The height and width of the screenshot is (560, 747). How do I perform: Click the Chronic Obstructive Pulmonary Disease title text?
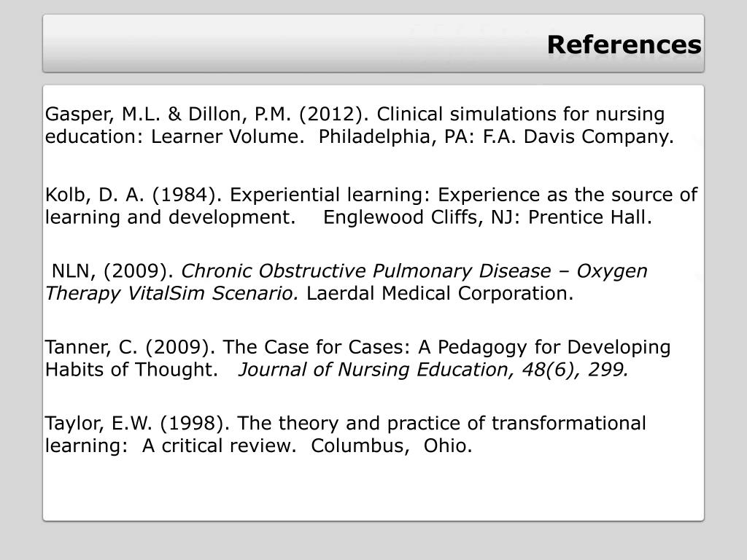pyautogui.click(x=366, y=271)
